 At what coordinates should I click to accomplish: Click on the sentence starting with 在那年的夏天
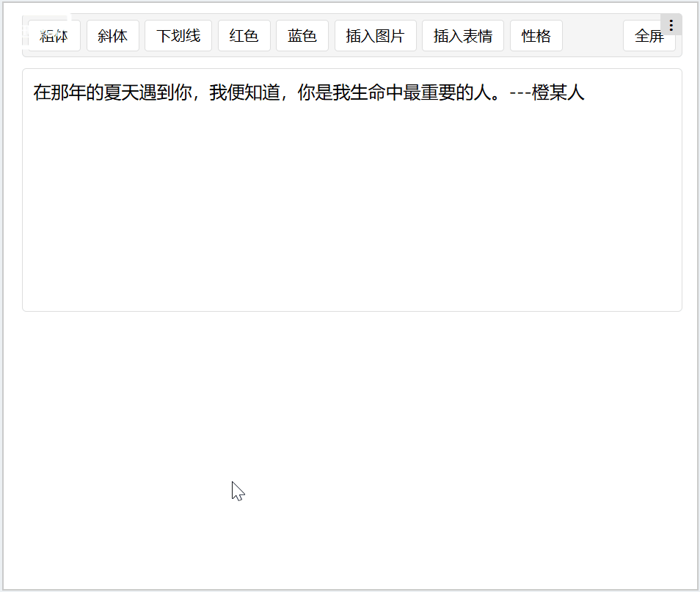(x=220, y=93)
